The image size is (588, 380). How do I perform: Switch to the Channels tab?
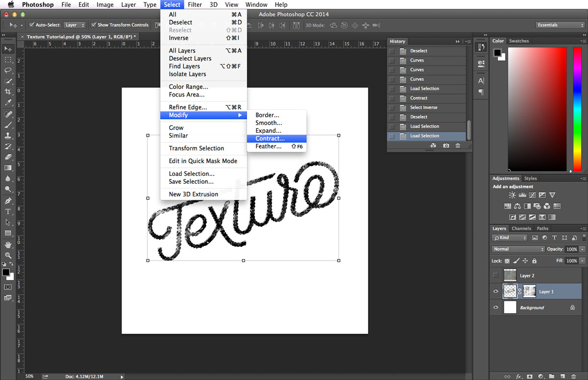tap(521, 228)
